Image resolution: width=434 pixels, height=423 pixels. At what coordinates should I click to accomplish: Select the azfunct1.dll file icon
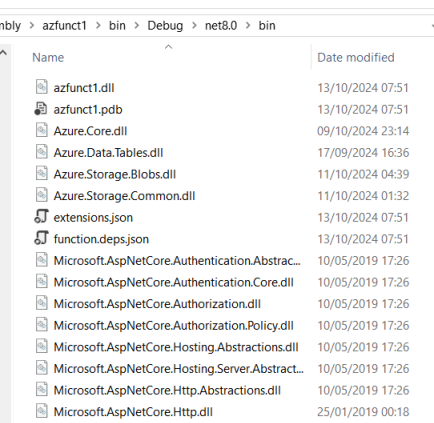tap(41, 87)
